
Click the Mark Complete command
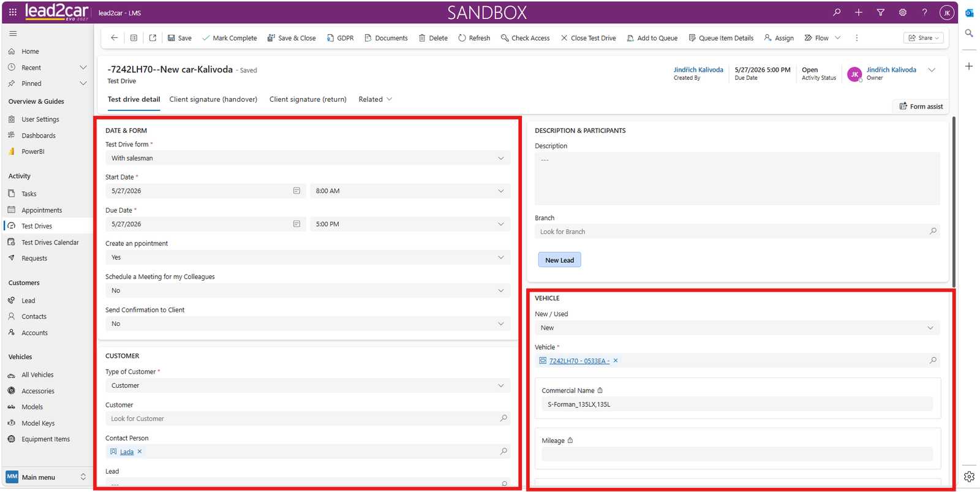[x=230, y=38]
